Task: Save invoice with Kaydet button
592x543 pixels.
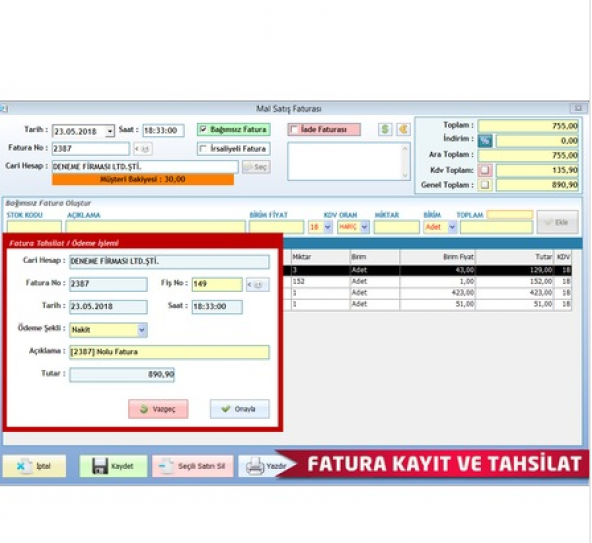Action: 113,466
